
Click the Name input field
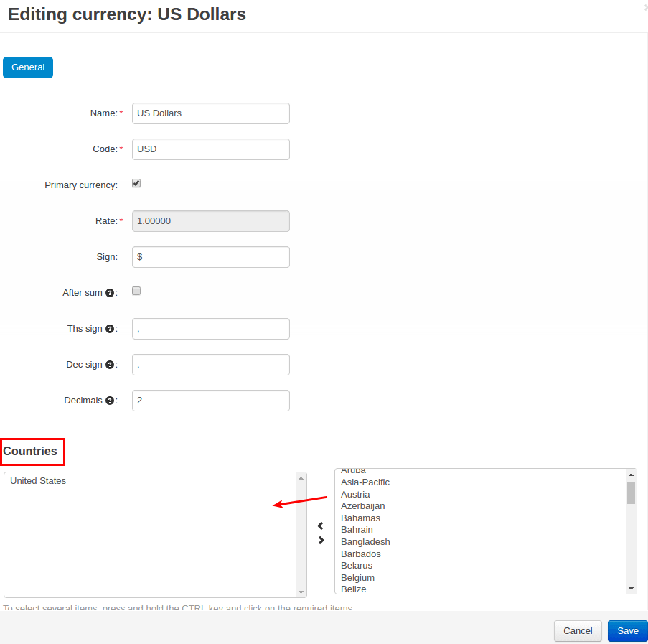[210, 113]
